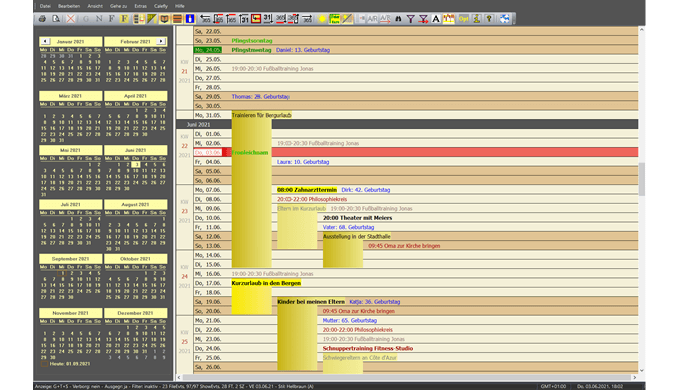The width and height of the screenshot is (680, 390).
Task: Click the 31 up-arrow icon
Action: point(244,19)
